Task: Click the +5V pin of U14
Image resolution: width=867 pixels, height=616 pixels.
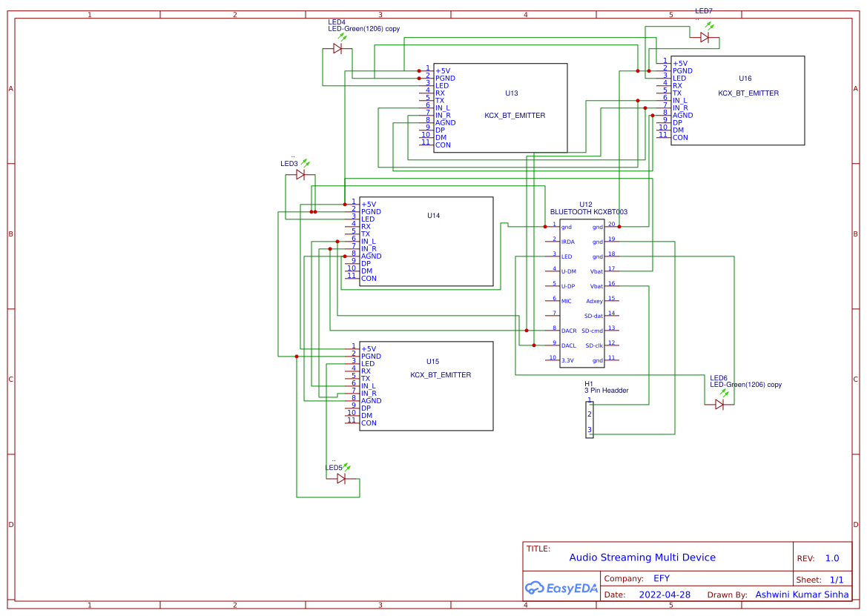Action: point(369,205)
